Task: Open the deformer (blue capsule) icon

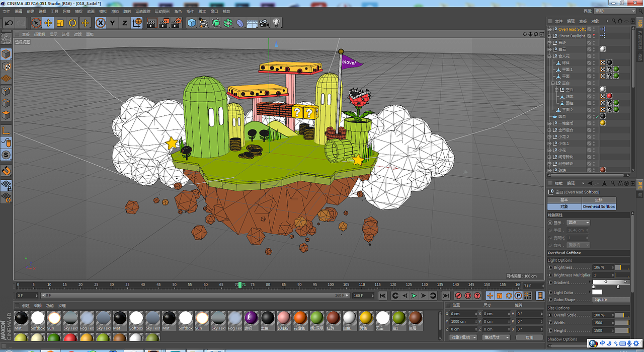Action: [240, 23]
